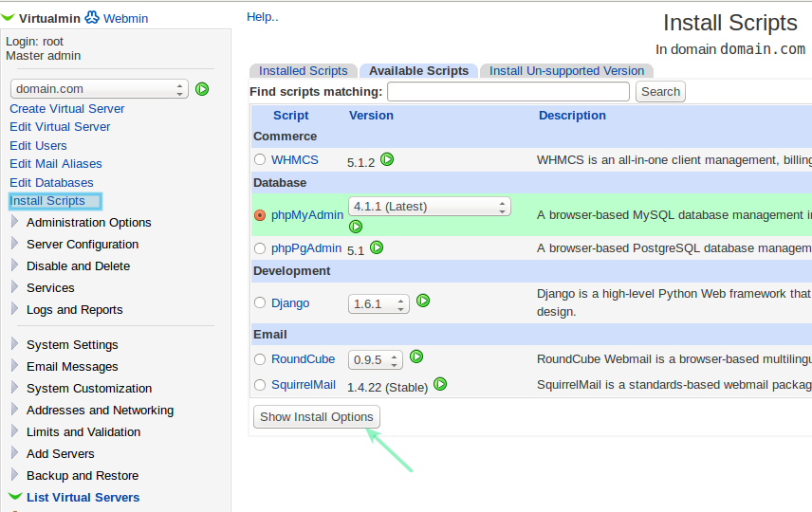The image size is (812, 512).
Task: Select the WHMCS radio button
Action: (260, 160)
